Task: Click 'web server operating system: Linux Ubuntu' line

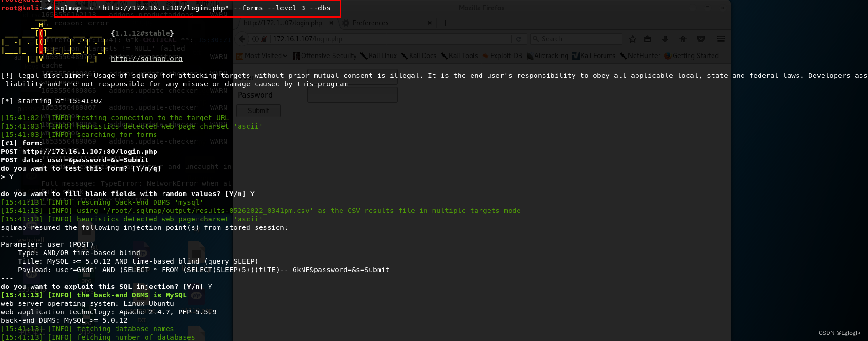Action: click(87, 303)
